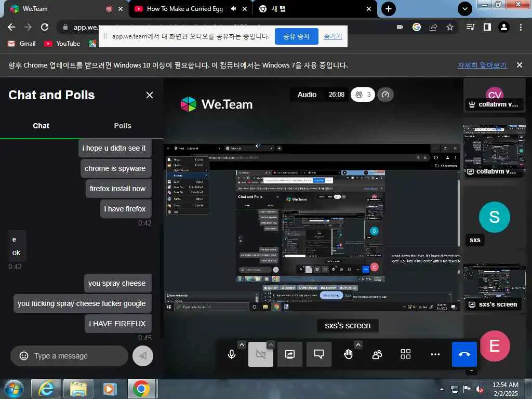Open the layout grid view icon
Viewport: 532px width, 399px height.
(406, 354)
